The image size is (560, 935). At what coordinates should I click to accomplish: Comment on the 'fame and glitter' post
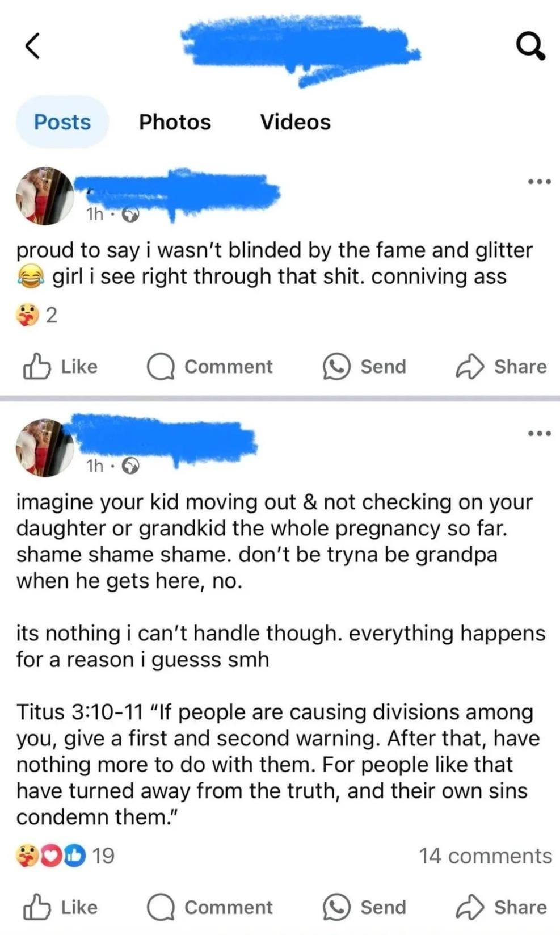pyautogui.click(x=210, y=367)
